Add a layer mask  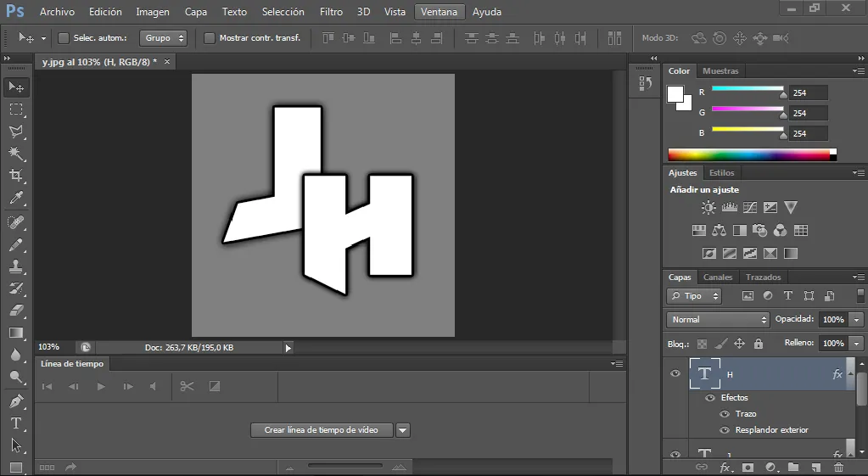(x=748, y=468)
